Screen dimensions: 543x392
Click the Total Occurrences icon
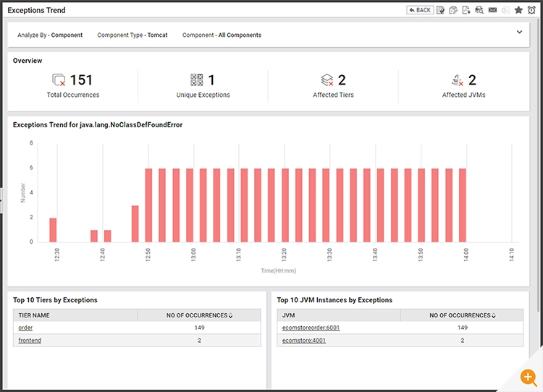[59, 80]
